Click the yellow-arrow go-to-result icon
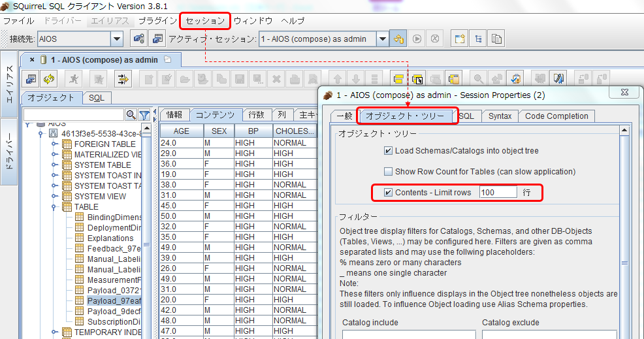 (x=123, y=78)
